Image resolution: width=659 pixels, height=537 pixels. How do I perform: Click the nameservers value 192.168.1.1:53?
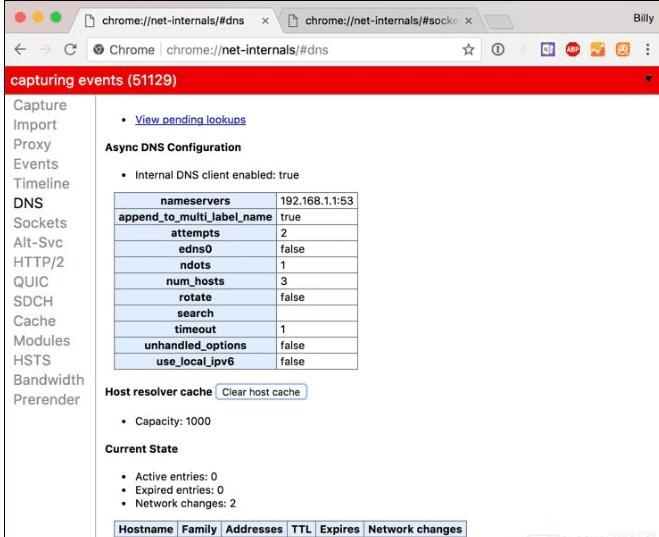pos(317,201)
